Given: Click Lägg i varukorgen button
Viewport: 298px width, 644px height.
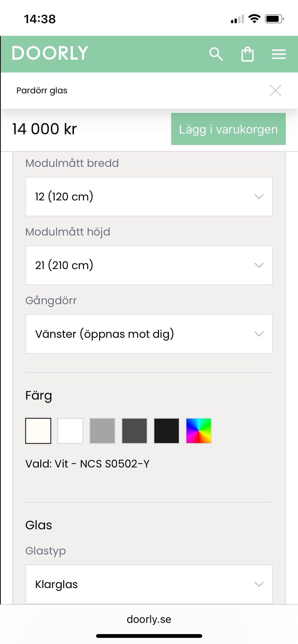Looking at the screenshot, I should (x=228, y=129).
